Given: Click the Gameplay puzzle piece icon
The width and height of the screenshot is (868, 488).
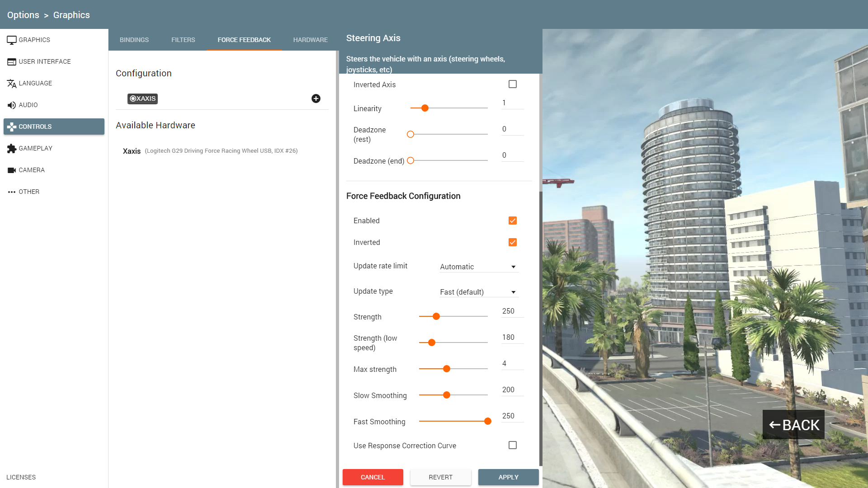Looking at the screenshot, I should (x=12, y=149).
